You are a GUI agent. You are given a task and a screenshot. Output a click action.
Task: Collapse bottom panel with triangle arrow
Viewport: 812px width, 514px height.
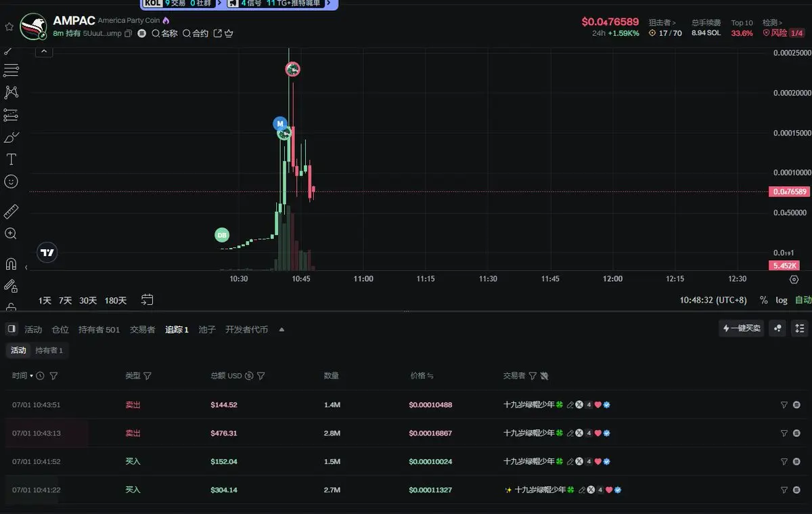coord(281,330)
